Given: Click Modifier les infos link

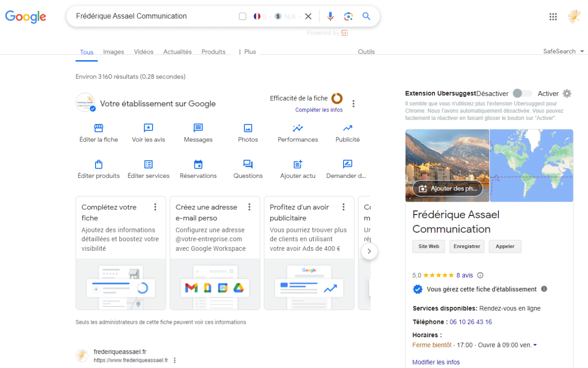Looking at the screenshot, I should (436, 362).
